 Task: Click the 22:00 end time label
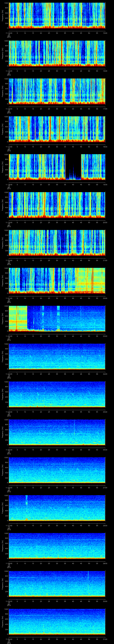tap(105, 298)
